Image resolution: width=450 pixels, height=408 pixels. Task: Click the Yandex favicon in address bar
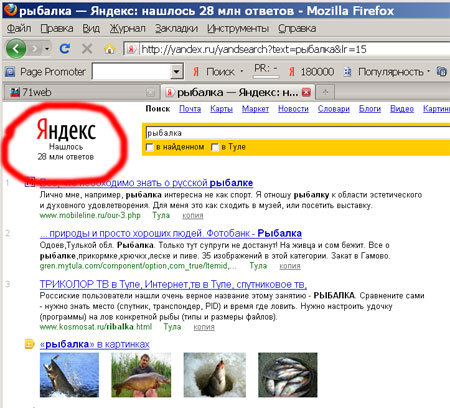tap(131, 49)
